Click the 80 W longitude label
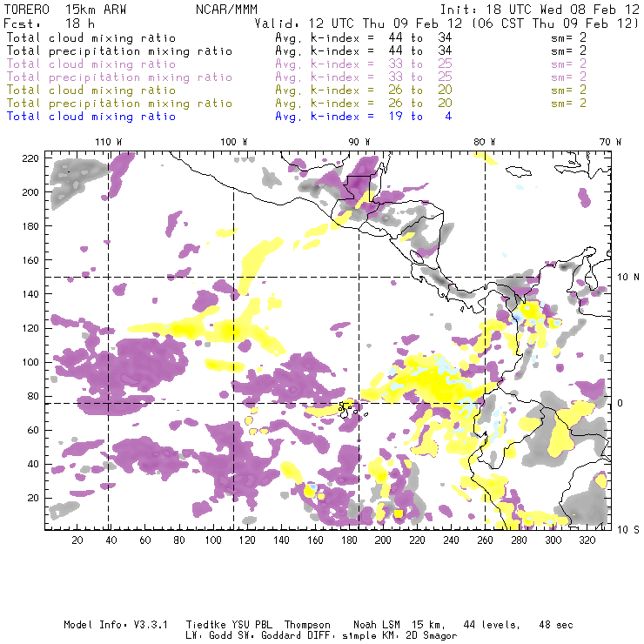Screen dimensions: 644x644 pos(485,142)
